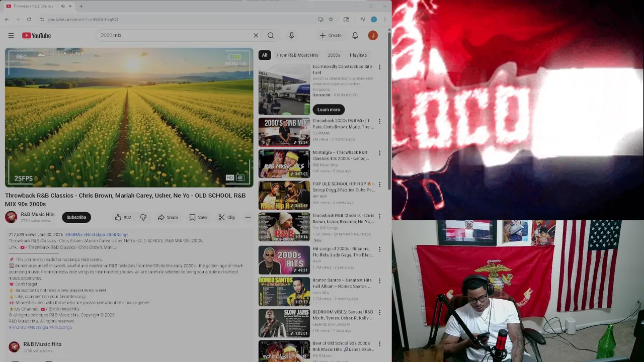Screen dimensions: 644x362
Task: Open options for Hit songs of 2000s
Action: [379, 249]
